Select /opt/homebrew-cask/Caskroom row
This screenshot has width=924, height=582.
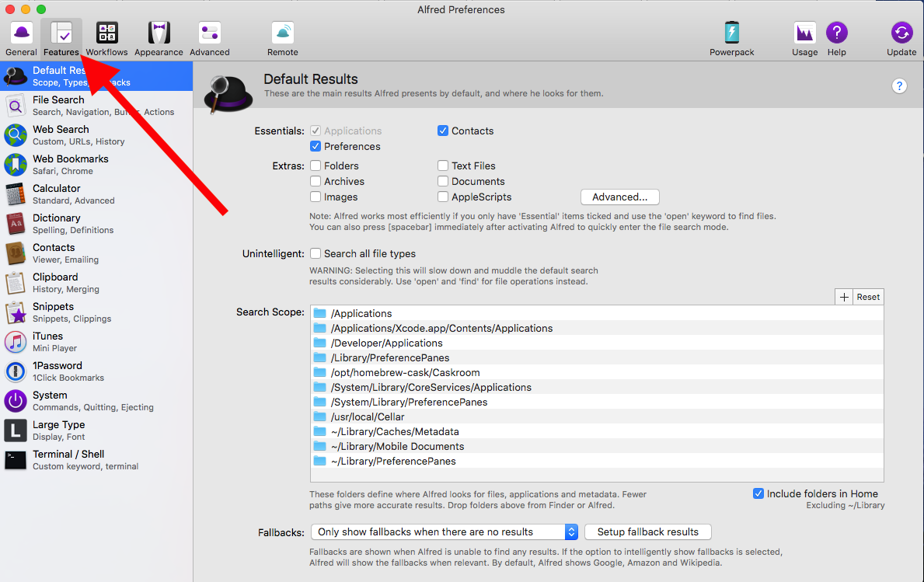(597, 372)
